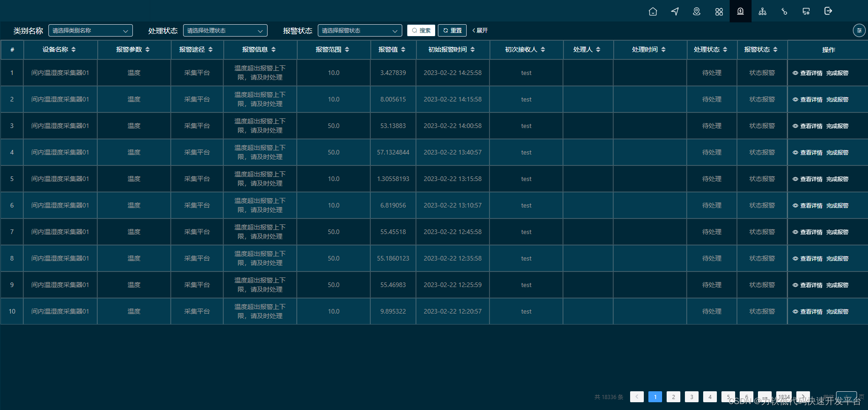View details (查看详情) for row 4
This screenshot has width=868, height=410.
807,153
